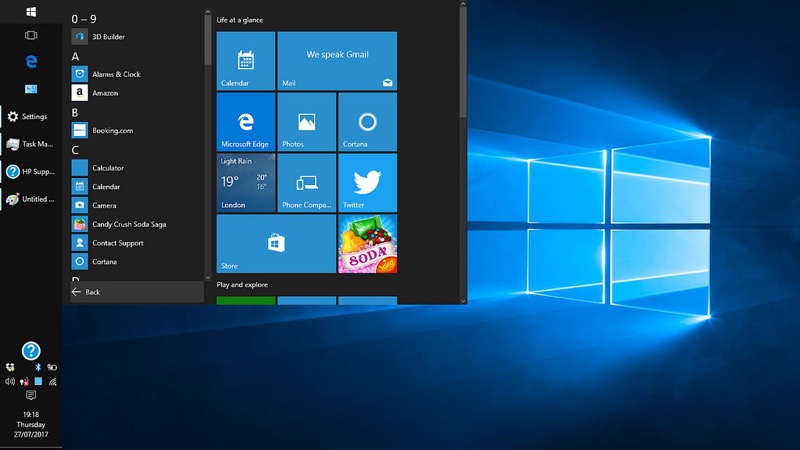Open Mail tile showing 'We speak Gmail'

coord(337,61)
